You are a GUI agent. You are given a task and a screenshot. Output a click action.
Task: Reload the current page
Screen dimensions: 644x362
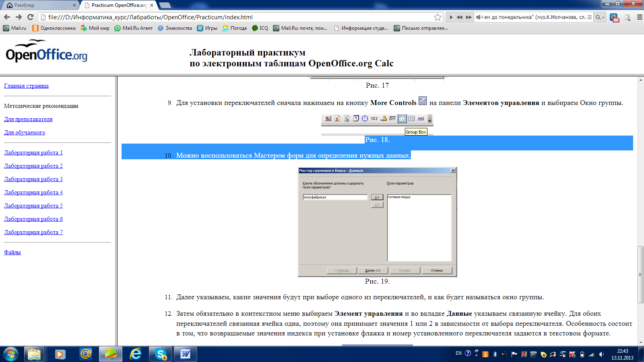tap(30, 17)
